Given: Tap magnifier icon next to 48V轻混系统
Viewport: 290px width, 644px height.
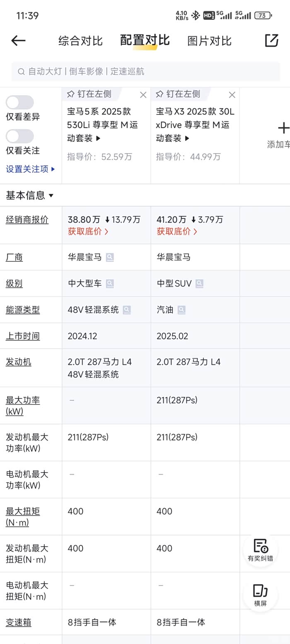Looking at the screenshot, I should tap(126, 310).
